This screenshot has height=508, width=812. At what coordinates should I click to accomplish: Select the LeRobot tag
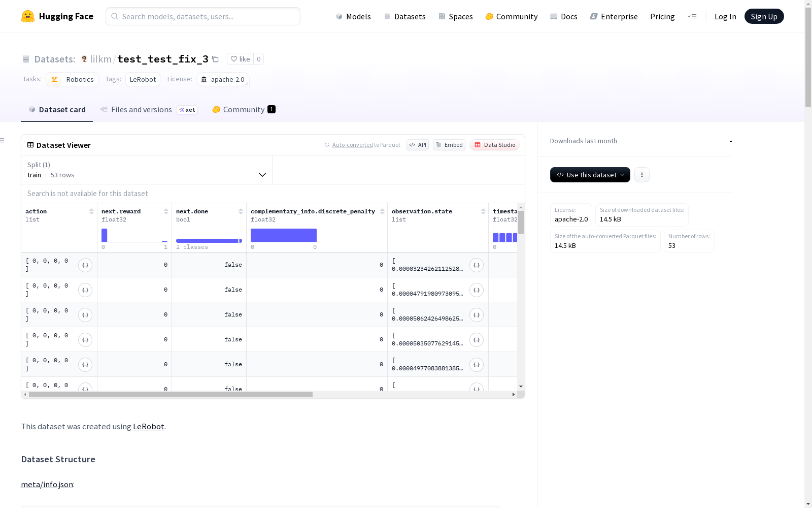(143, 79)
